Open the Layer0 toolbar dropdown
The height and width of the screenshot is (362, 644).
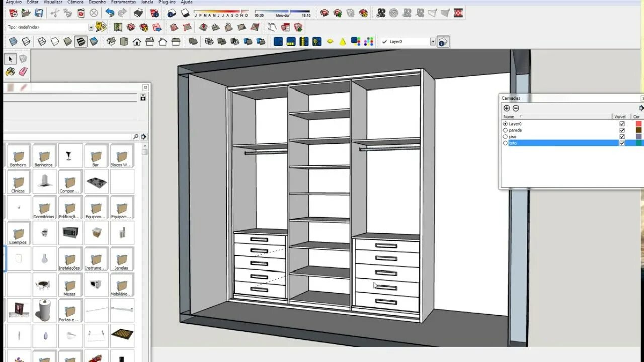pos(433,42)
